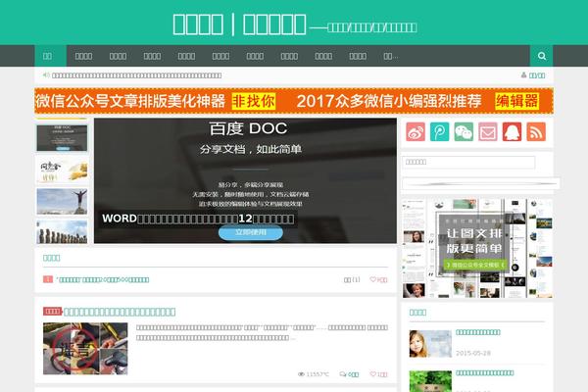Open the sticky post title link beside badge 1
Screen dimensions: 588x392
point(102,279)
